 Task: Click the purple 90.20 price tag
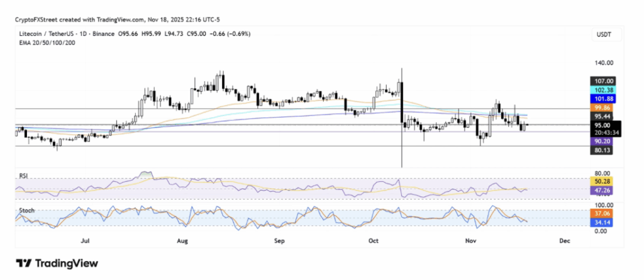coord(602,142)
